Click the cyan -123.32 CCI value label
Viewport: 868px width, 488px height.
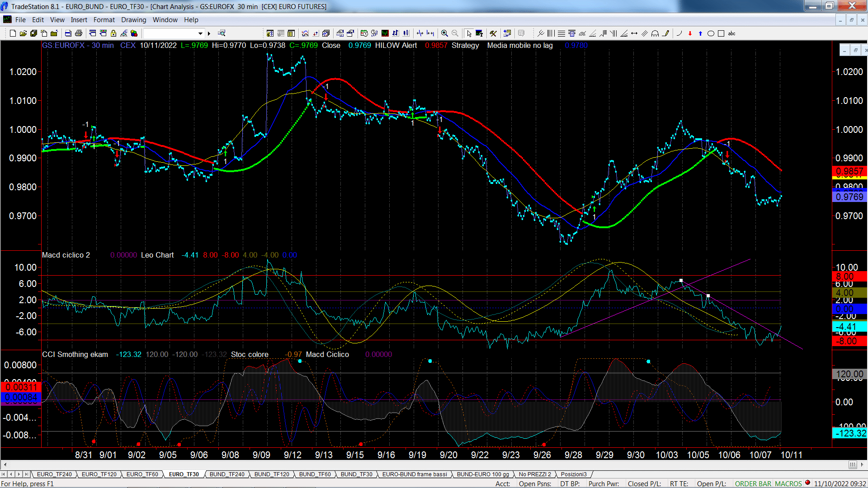(849, 433)
